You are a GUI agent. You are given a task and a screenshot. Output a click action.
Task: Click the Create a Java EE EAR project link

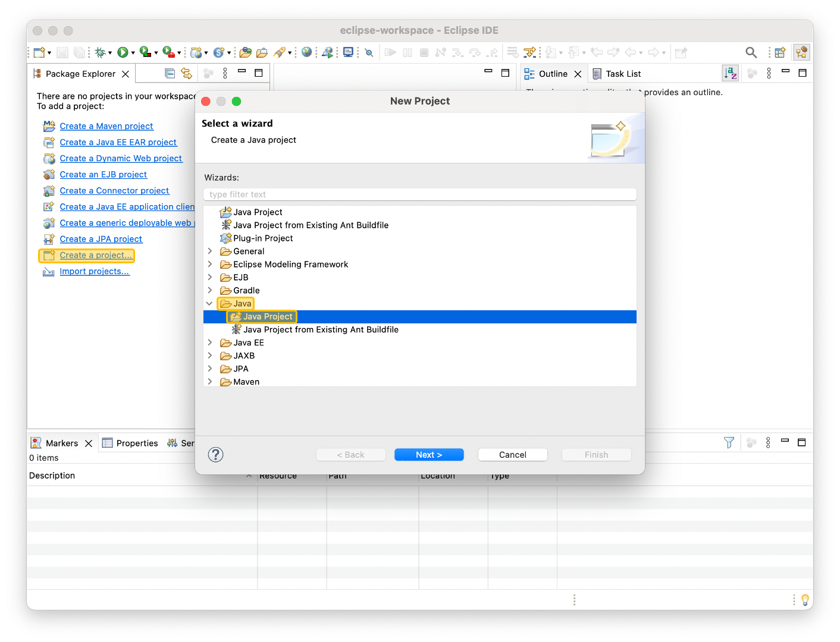pos(118,142)
